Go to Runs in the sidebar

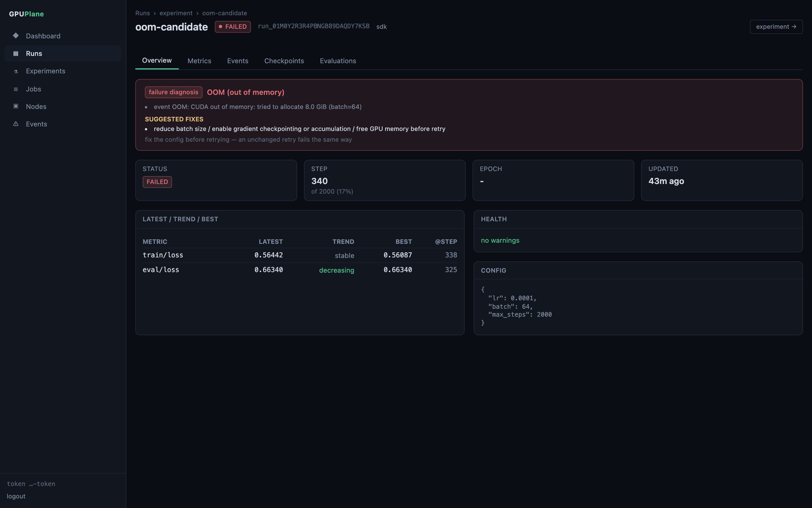pos(63,53)
